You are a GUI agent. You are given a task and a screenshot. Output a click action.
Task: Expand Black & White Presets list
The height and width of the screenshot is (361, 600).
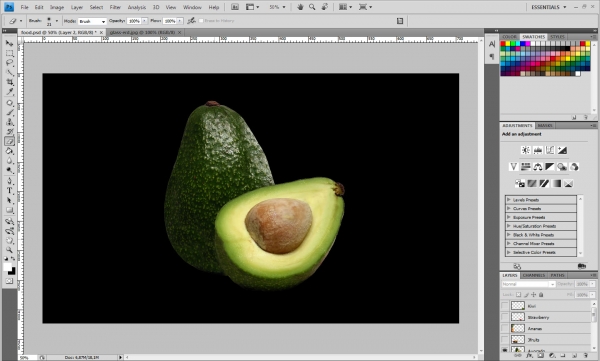(x=509, y=235)
